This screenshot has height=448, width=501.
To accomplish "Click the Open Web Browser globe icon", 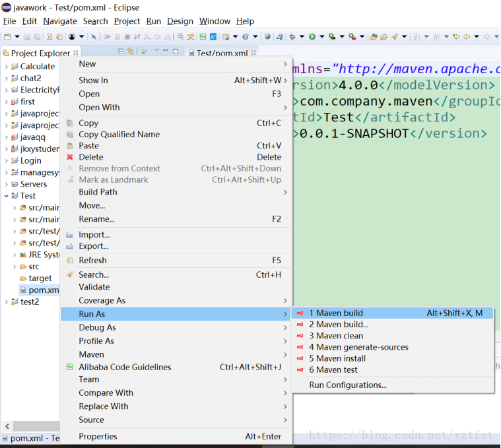I will click(268, 36).
